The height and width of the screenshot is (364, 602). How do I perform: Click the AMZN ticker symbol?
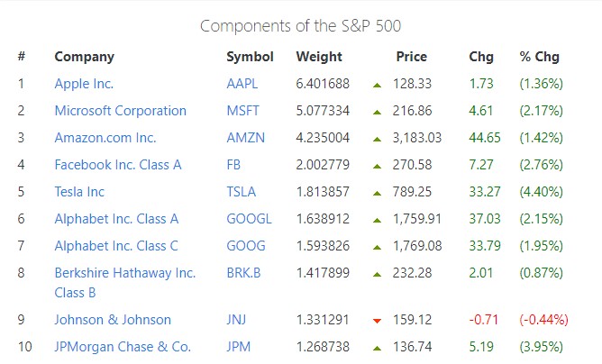coord(246,138)
